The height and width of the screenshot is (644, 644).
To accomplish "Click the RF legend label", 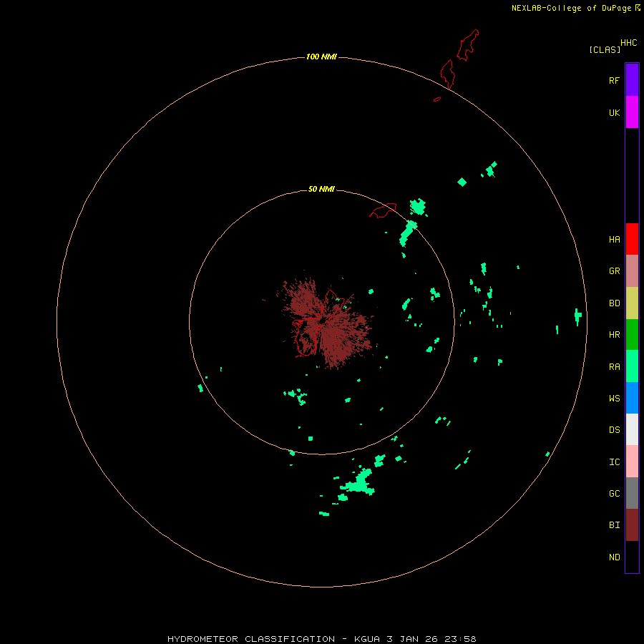I will [x=614, y=80].
